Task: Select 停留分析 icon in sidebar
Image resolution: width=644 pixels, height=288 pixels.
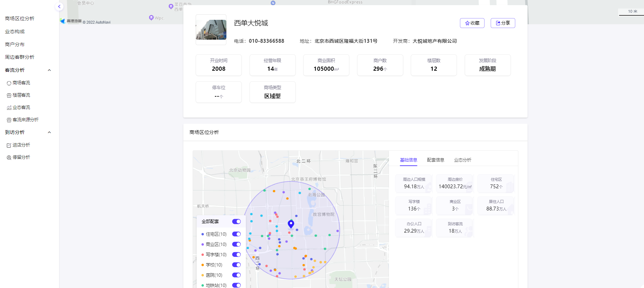Action: pos(9,157)
